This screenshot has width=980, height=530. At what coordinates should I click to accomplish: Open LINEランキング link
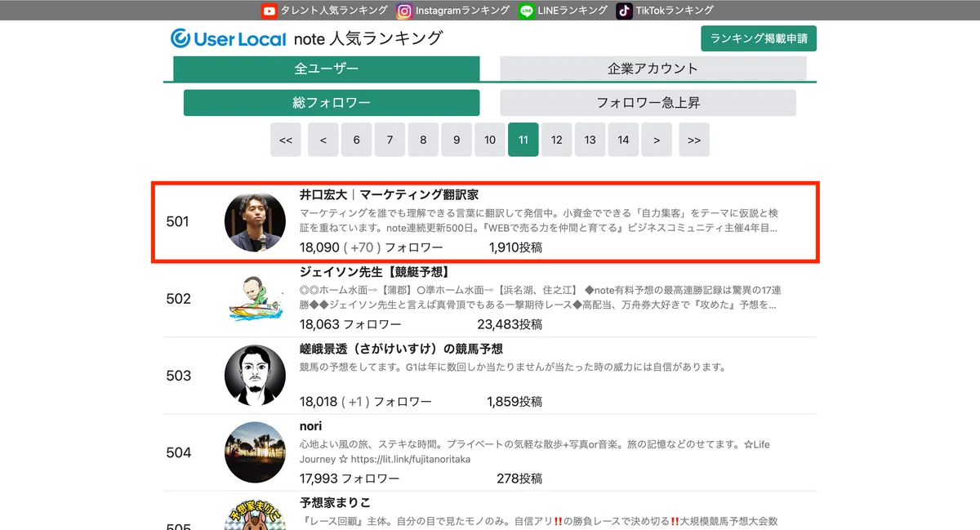click(572, 11)
